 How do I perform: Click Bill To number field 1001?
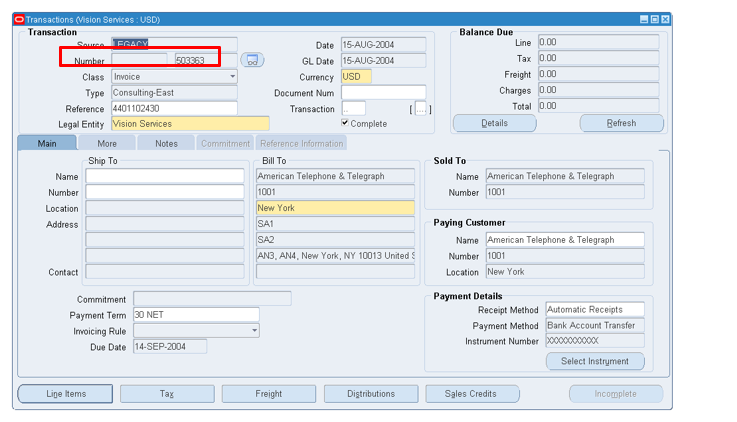pyautogui.click(x=335, y=192)
